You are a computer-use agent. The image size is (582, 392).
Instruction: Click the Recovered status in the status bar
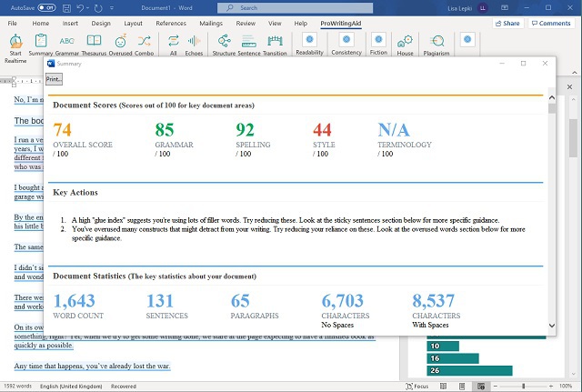click(124, 386)
